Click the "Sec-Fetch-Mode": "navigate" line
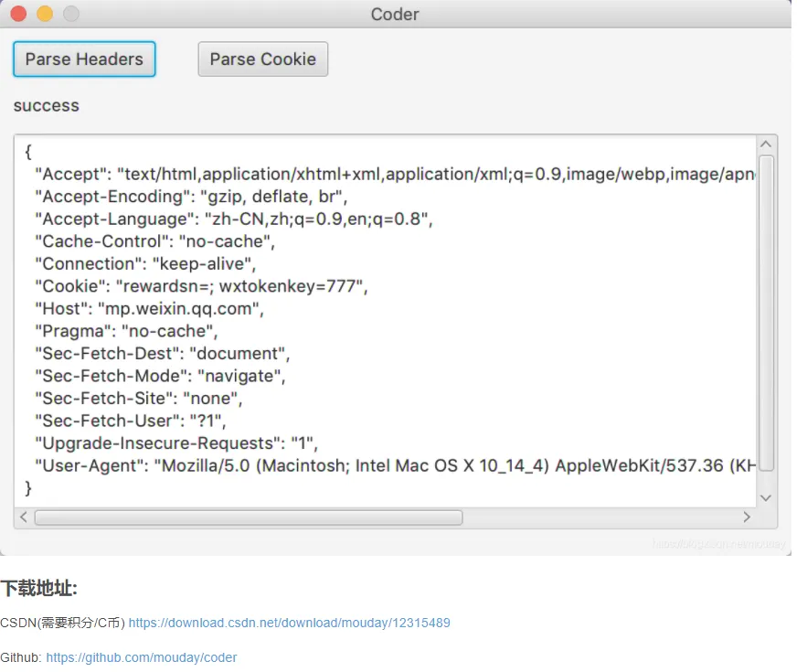 (x=160, y=376)
